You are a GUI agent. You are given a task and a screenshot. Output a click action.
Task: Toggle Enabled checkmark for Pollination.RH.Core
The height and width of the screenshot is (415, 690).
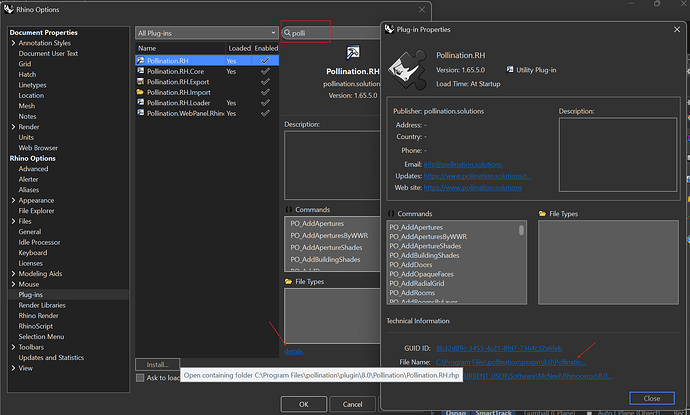(265, 71)
